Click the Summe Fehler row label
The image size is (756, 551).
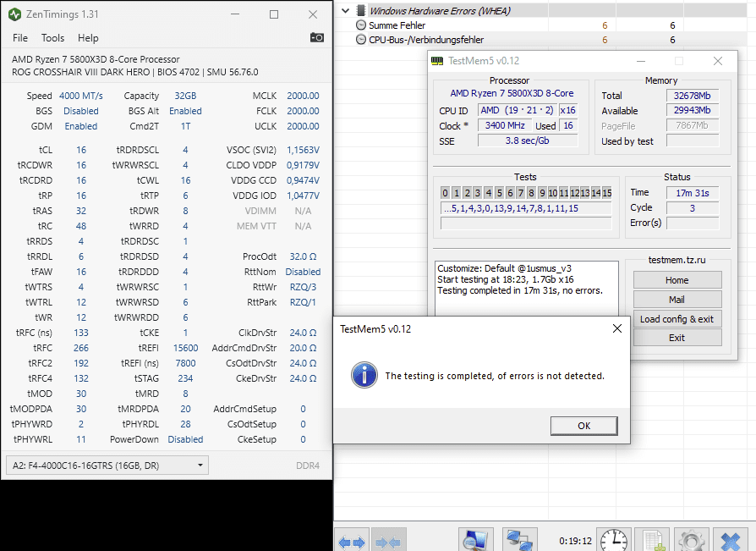pos(397,25)
